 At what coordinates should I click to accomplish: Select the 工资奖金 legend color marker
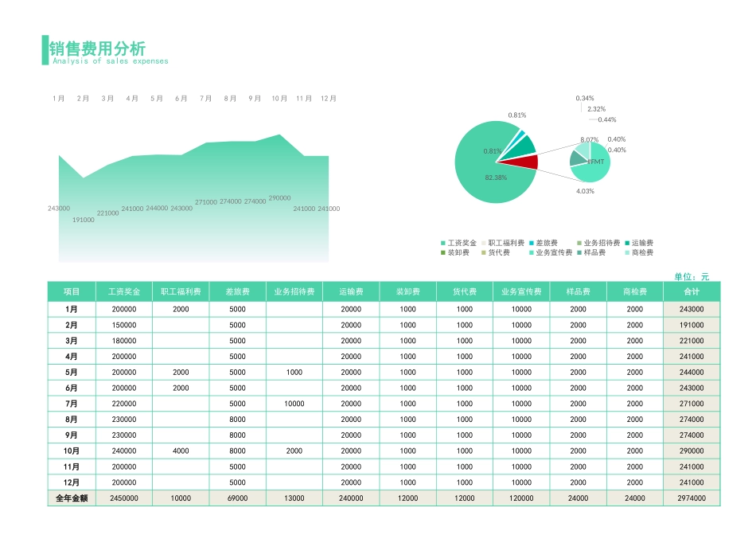tap(442, 242)
